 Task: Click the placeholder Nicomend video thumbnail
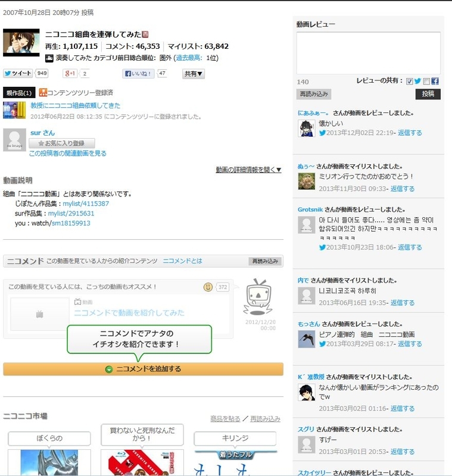point(40,314)
